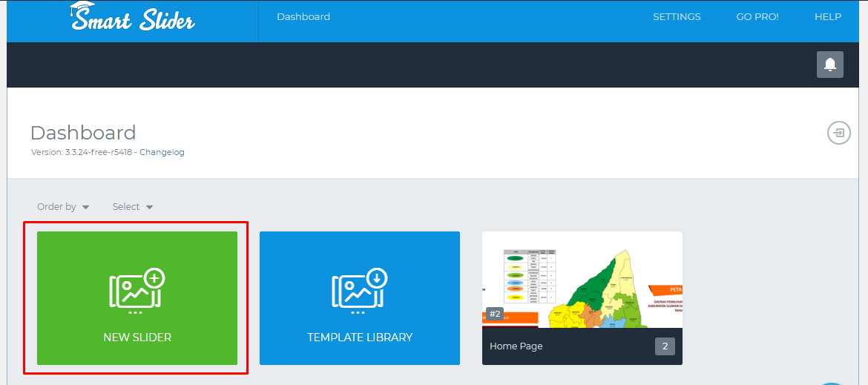Click the caret beside Select

point(150,208)
